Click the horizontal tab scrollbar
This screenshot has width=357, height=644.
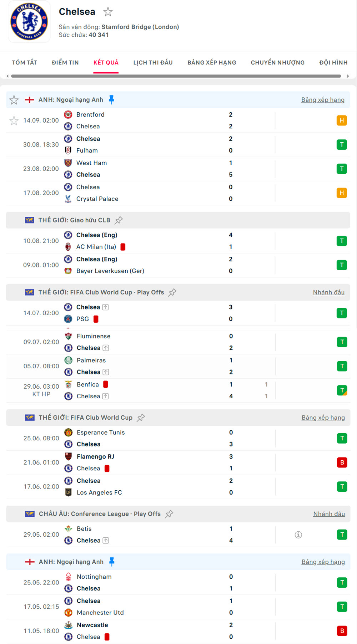click(176, 76)
